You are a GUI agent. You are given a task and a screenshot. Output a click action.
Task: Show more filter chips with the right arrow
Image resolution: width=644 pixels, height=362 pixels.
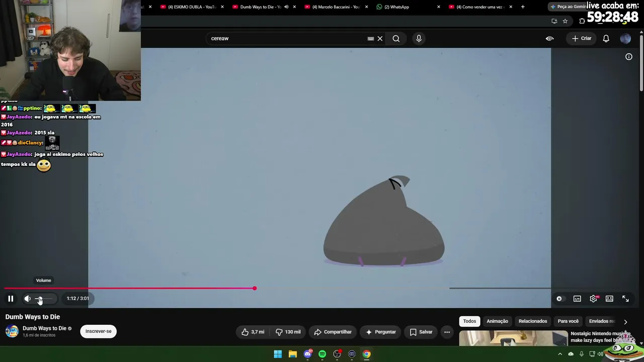625,322
